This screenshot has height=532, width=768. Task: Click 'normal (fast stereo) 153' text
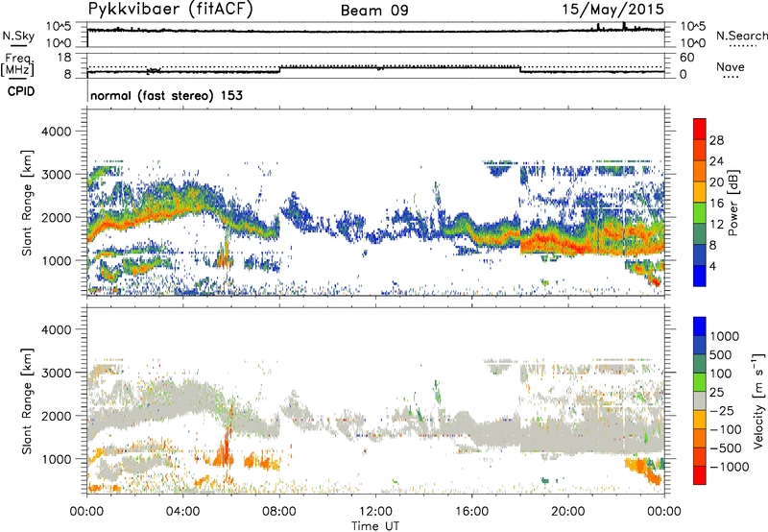point(166,95)
